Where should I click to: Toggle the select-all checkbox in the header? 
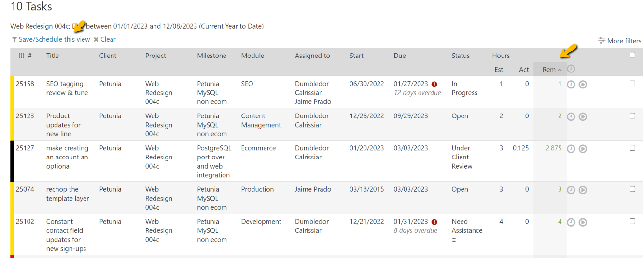click(x=632, y=55)
